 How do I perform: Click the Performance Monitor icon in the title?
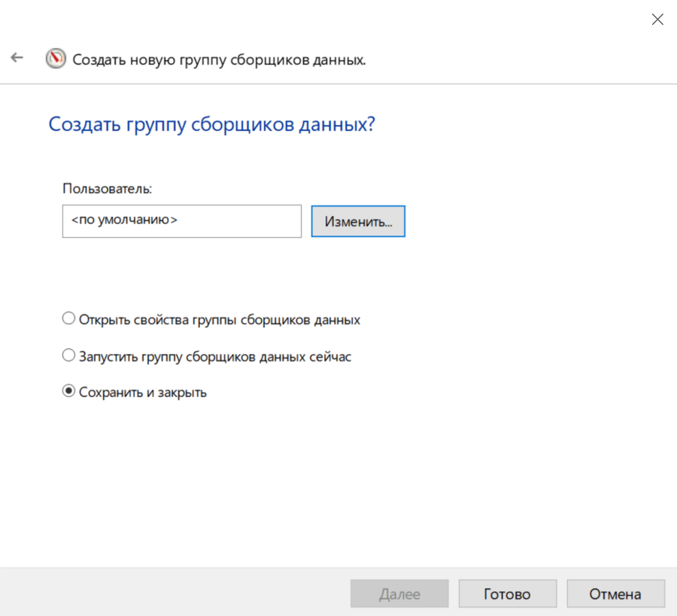[x=56, y=59]
